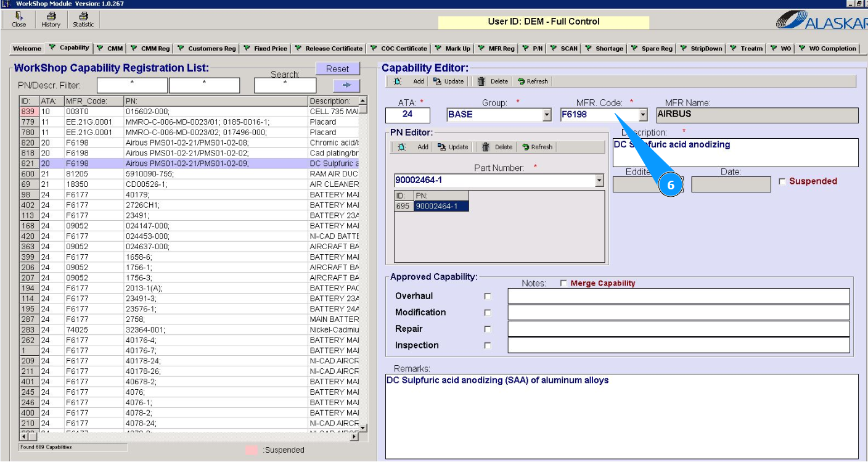Click the blue arrow search button

[346, 85]
